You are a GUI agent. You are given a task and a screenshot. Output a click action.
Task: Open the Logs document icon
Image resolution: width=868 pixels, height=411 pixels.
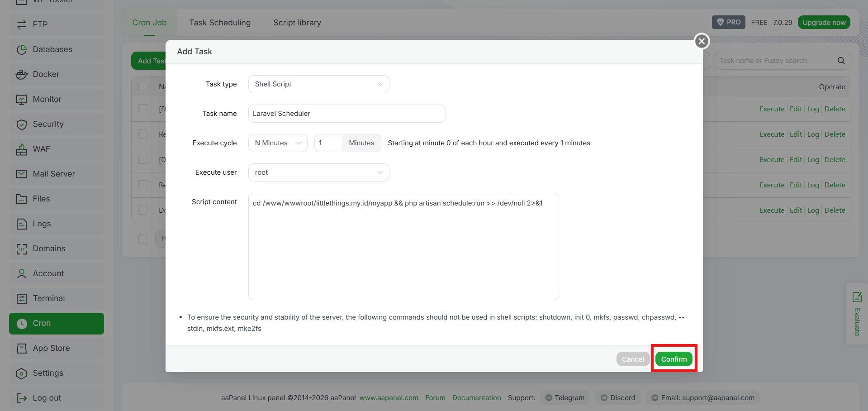[22, 224]
